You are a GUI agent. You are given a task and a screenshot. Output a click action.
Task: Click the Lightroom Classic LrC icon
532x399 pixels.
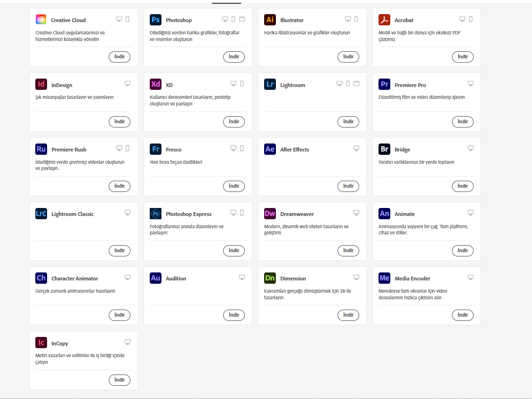click(x=41, y=213)
